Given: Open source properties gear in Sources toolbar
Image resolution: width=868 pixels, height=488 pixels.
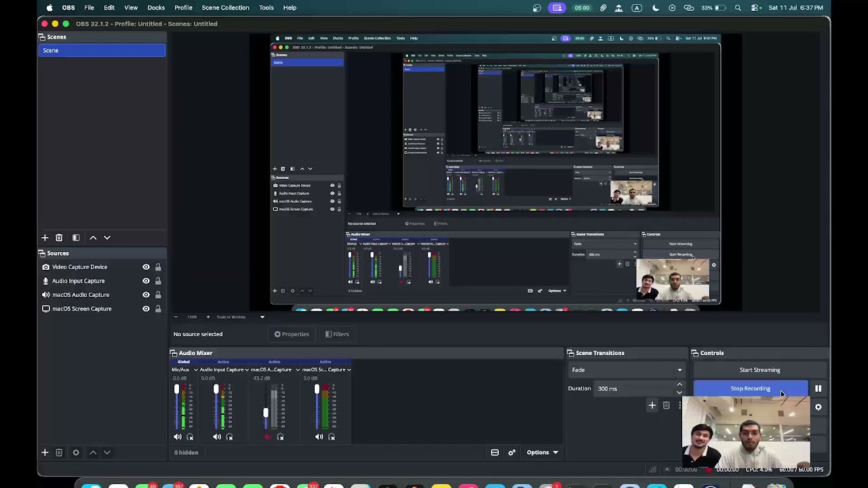Looking at the screenshot, I should [76, 452].
